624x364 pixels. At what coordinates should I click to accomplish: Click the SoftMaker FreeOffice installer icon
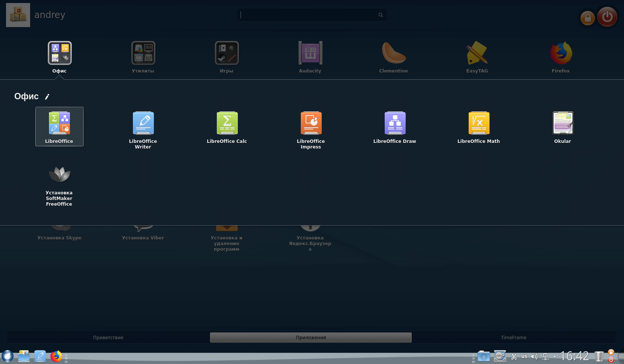tap(59, 174)
